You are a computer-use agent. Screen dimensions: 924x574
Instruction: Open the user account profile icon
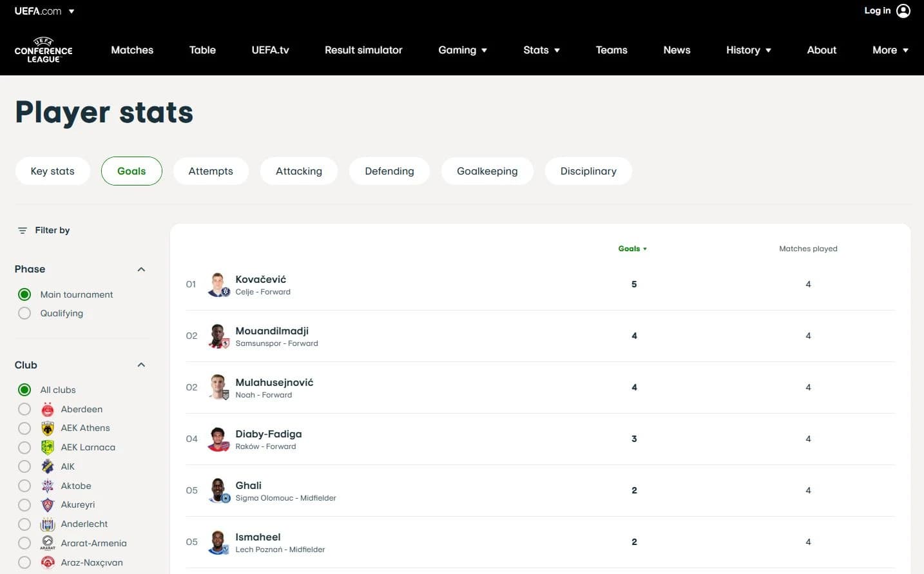(x=903, y=11)
